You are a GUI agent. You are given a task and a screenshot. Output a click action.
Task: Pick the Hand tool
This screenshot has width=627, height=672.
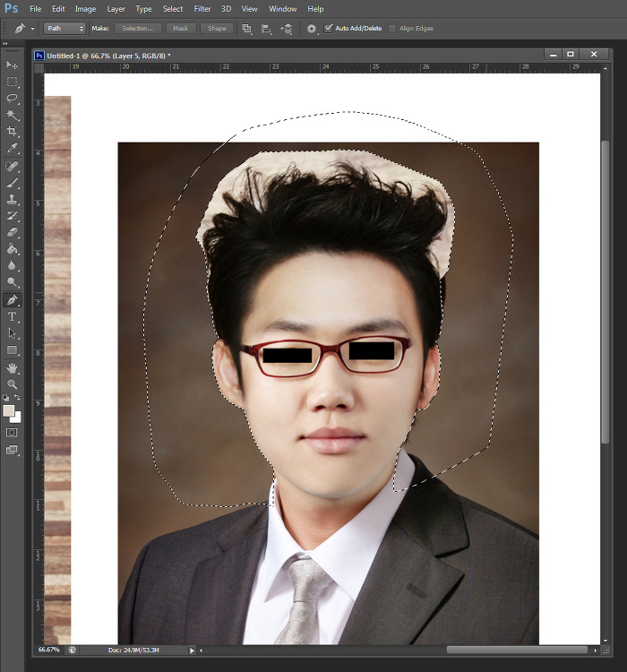click(13, 367)
